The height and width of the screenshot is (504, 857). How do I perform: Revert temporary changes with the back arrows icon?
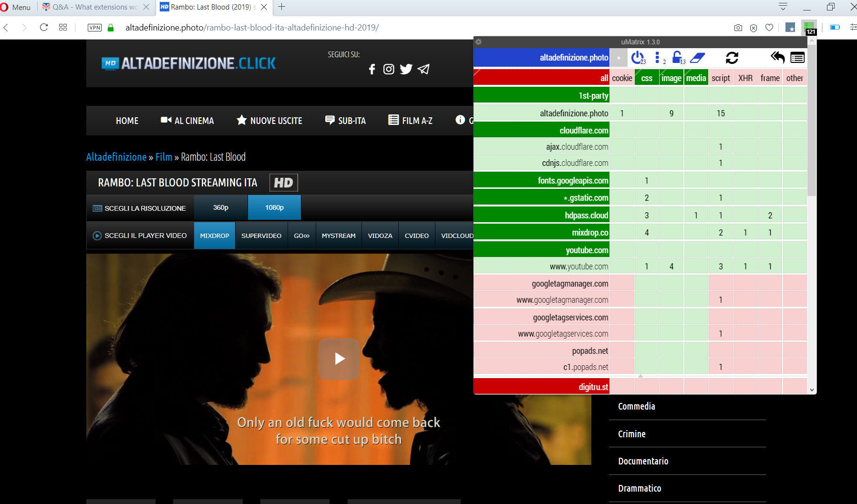(x=777, y=58)
